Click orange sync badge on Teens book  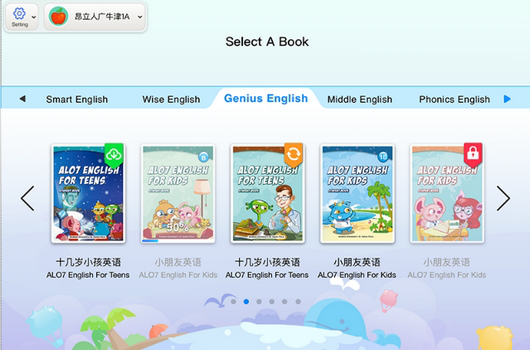[293, 154]
